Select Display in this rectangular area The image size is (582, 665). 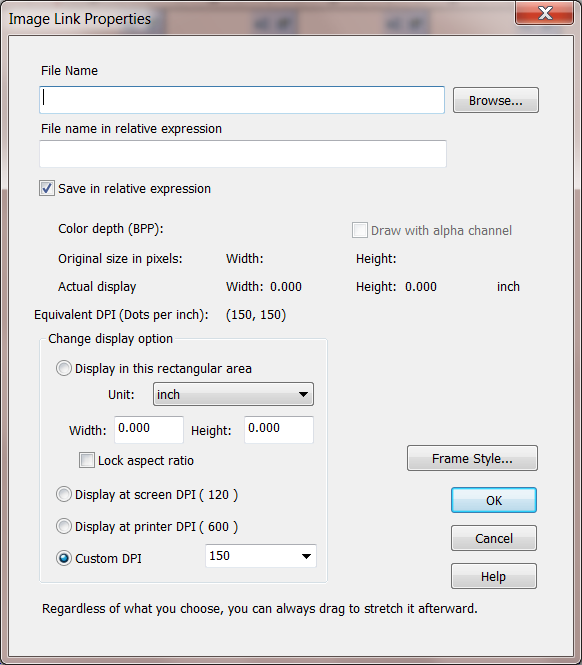coord(64,368)
